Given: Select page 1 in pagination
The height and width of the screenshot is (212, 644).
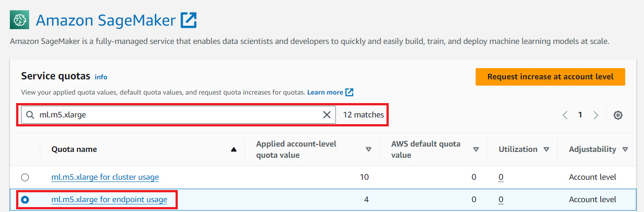Looking at the screenshot, I should pos(580,115).
